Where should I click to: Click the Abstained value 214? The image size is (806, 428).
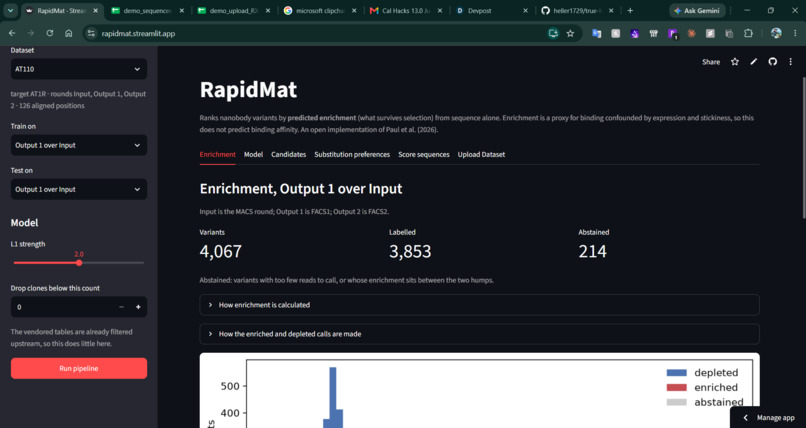point(593,251)
